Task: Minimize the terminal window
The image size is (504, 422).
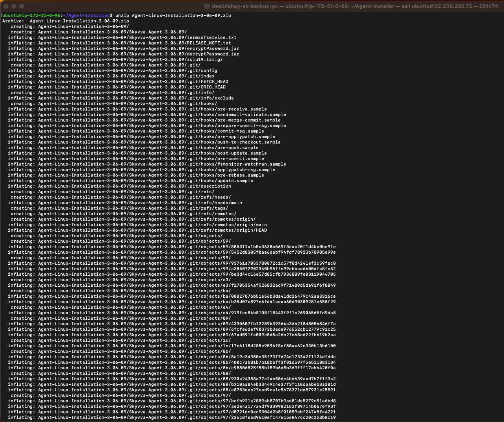Action: click(14, 6)
